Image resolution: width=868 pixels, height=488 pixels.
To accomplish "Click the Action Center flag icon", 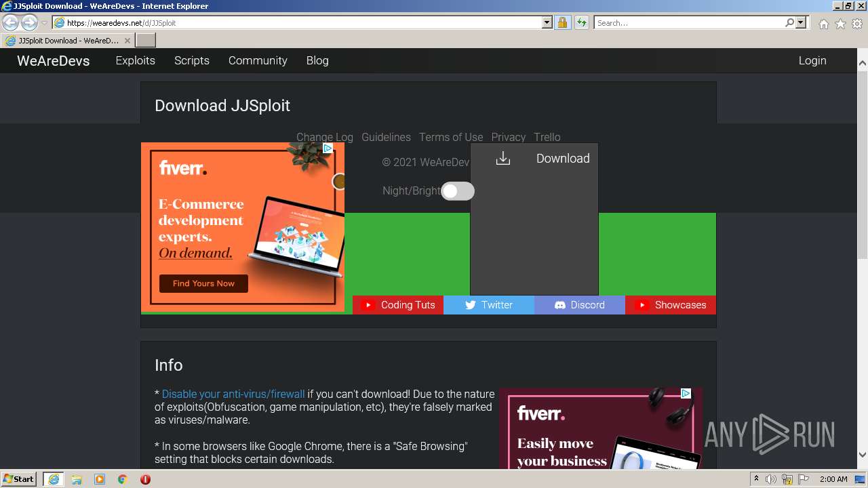I will (x=803, y=479).
